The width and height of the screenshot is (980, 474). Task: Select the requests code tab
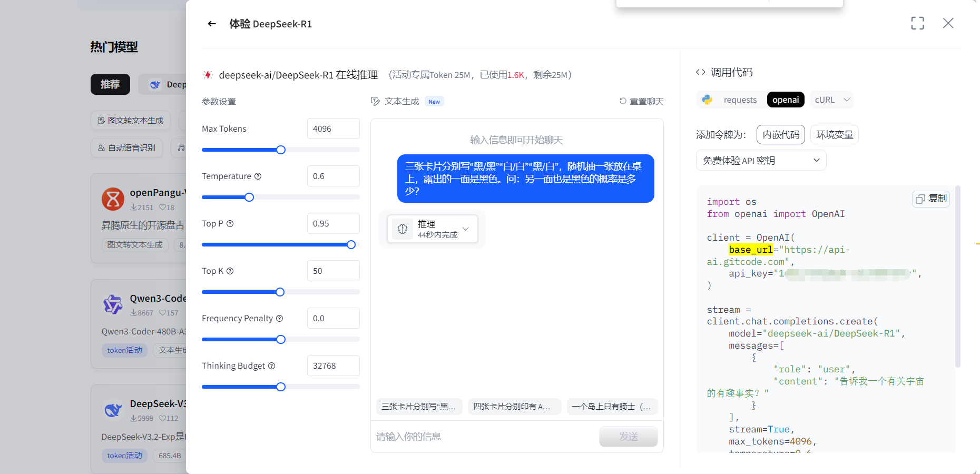pos(740,100)
